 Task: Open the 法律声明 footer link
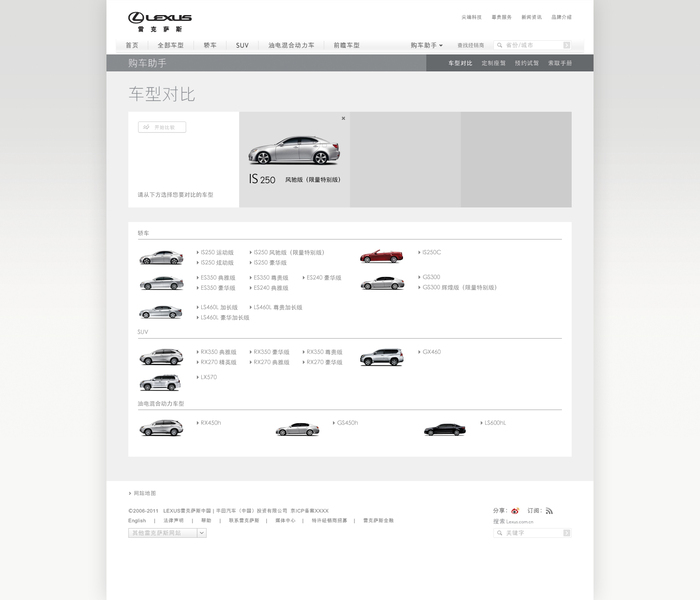point(173,521)
